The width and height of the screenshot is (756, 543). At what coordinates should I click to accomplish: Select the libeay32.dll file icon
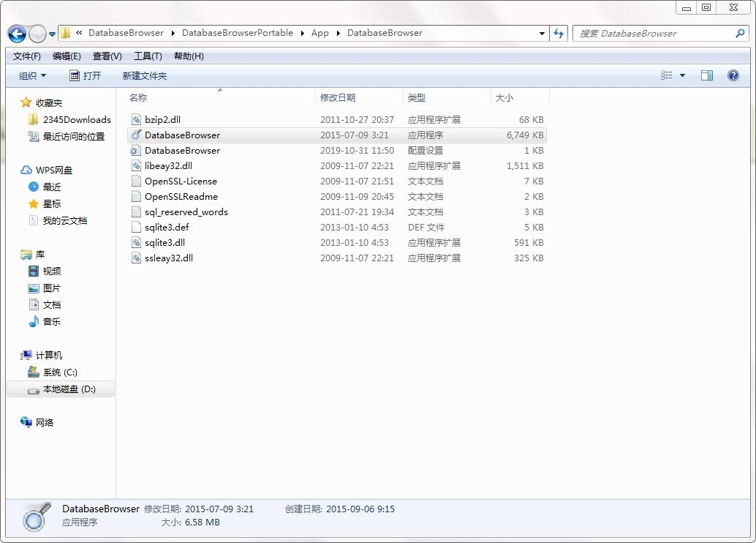click(137, 166)
